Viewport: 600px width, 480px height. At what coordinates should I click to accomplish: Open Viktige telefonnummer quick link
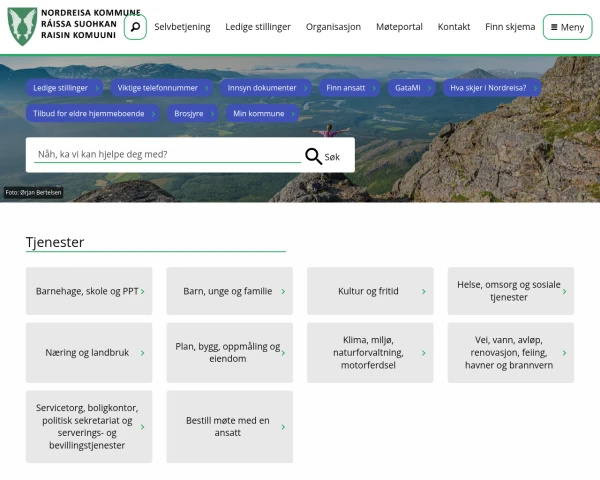(157, 88)
